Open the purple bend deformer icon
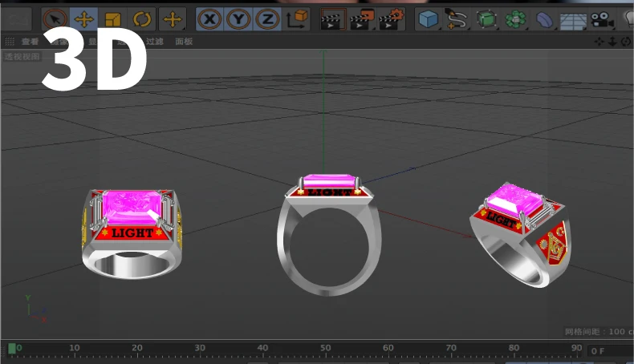This screenshot has width=634, height=364. (x=544, y=19)
